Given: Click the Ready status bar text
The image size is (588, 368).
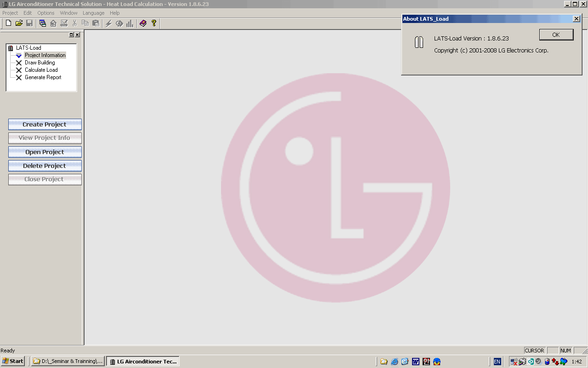Looking at the screenshot, I should tap(8, 351).
